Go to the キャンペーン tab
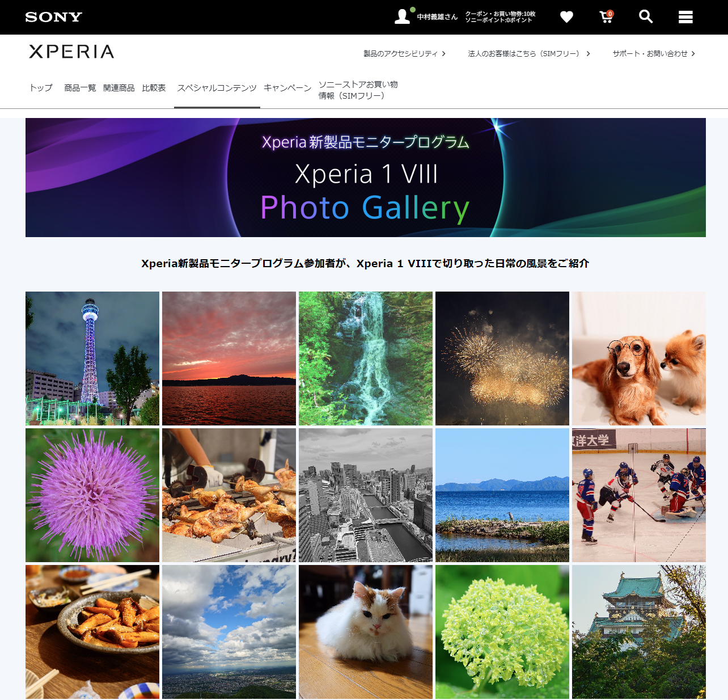728x700 pixels. click(x=287, y=88)
